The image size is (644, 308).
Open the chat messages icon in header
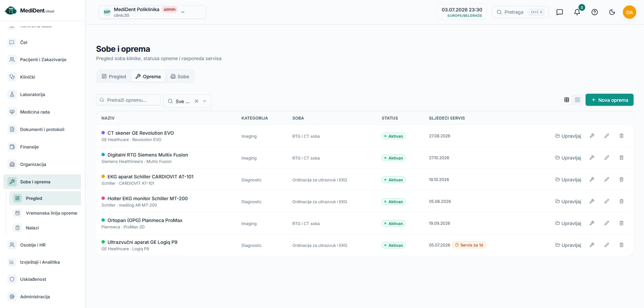(560, 12)
